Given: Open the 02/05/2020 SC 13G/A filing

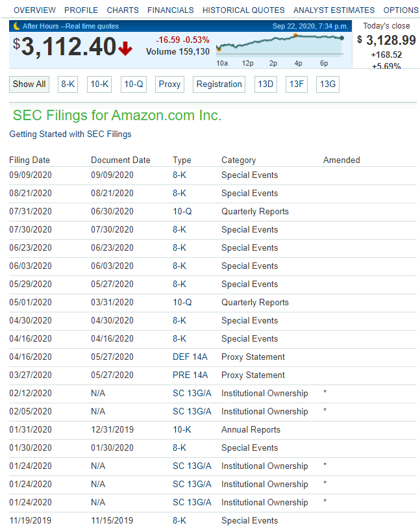Looking at the screenshot, I should click(x=192, y=412).
